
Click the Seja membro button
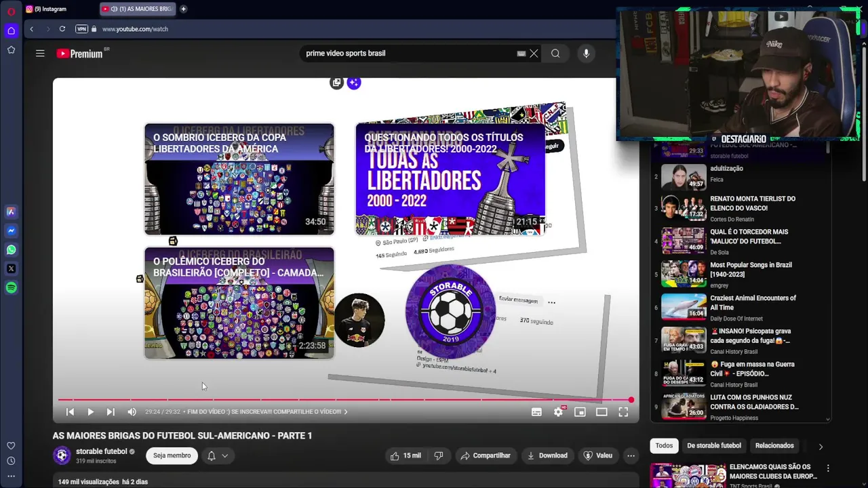point(172,455)
